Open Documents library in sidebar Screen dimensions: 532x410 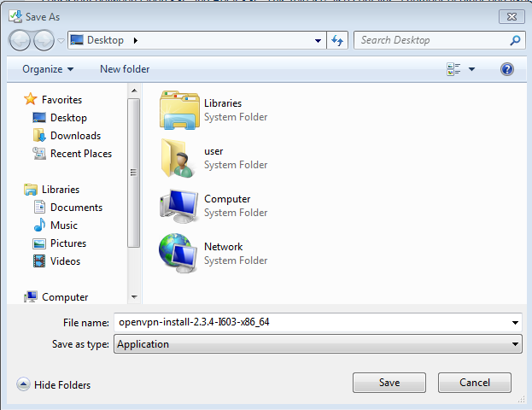coord(76,208)
